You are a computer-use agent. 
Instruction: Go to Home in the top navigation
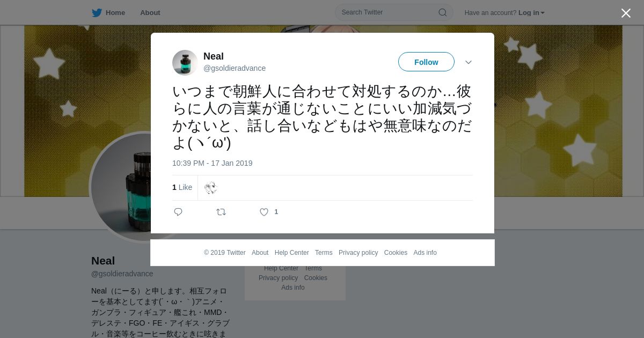tap(115, 12)
